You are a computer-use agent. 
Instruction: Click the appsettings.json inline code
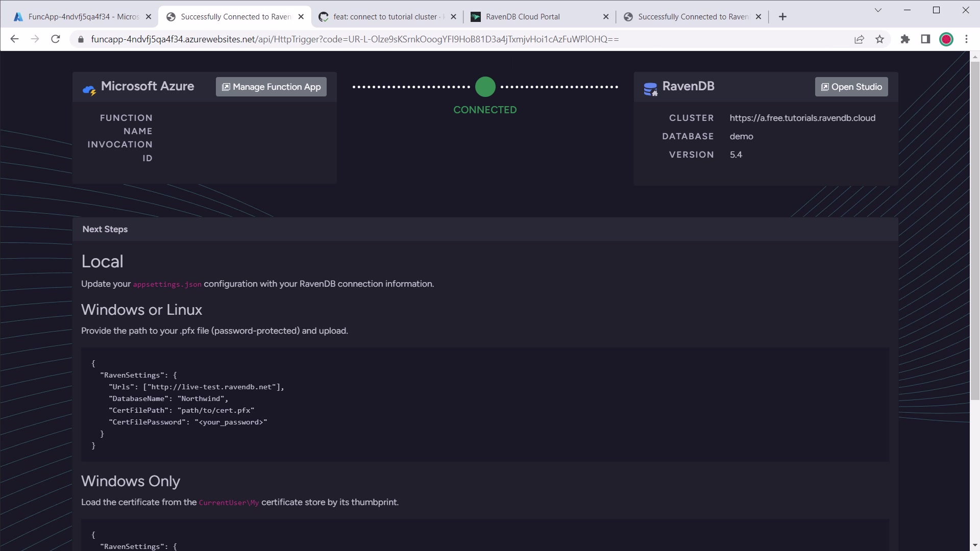[x=167, y=284]
